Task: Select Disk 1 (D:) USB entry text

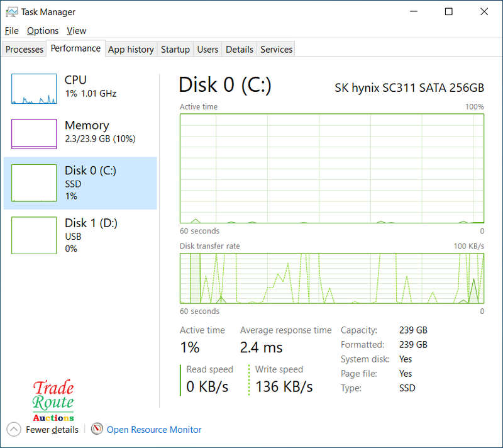Action: (91, 235)
